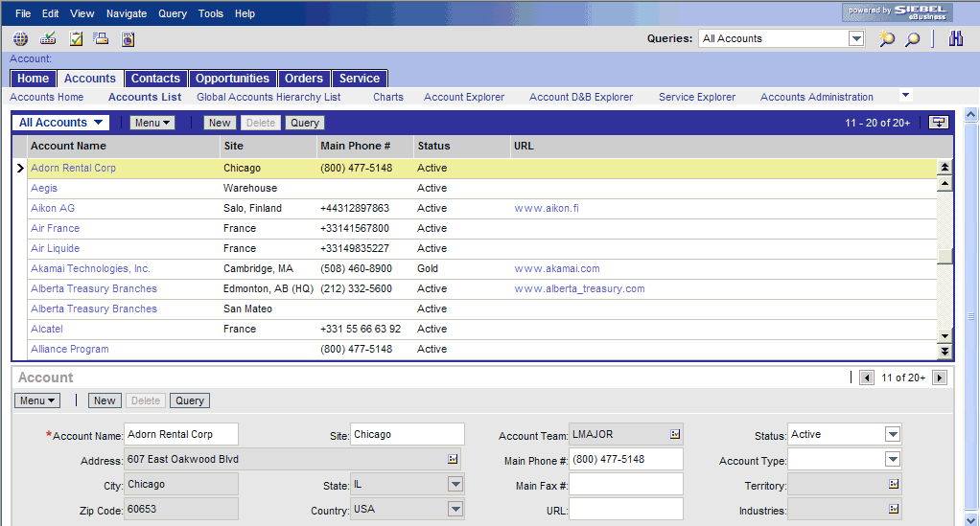Go to next record in Account form
The image size is (980, 526).
(x=940, y=377)
